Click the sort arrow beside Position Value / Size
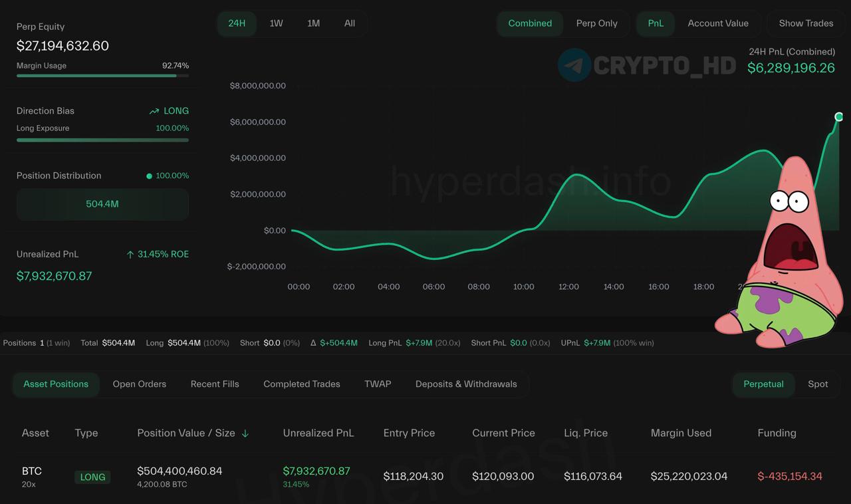851x504 pixels. [x=245, y=434]
